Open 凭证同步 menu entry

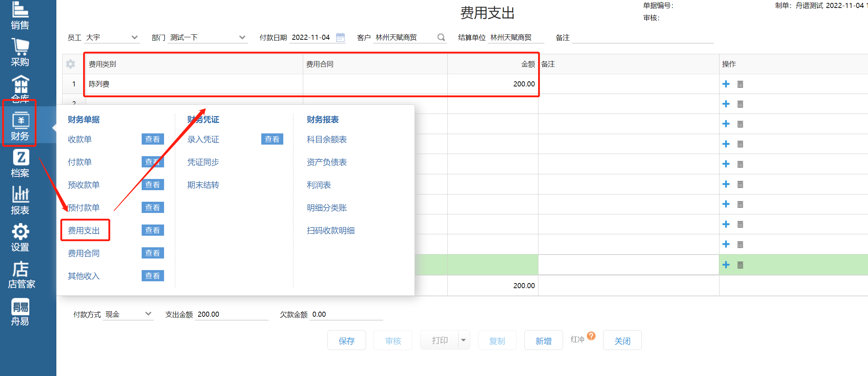(203, 162)
